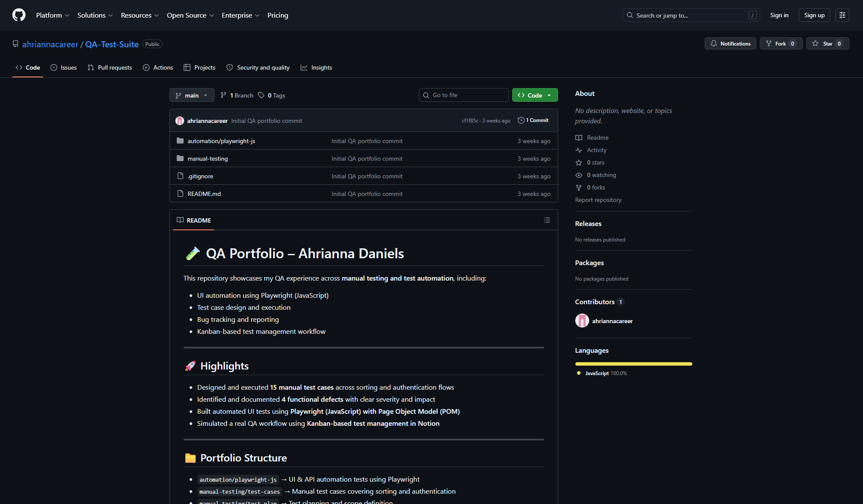
Task: View the 0 Tags link
Action: (x=272, y=95)
